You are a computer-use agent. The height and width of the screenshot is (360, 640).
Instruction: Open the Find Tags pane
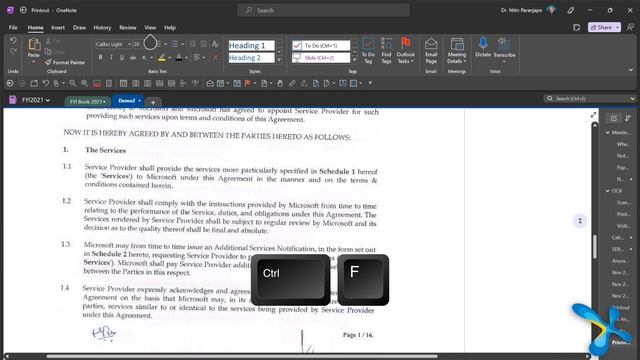coord(386,50)
